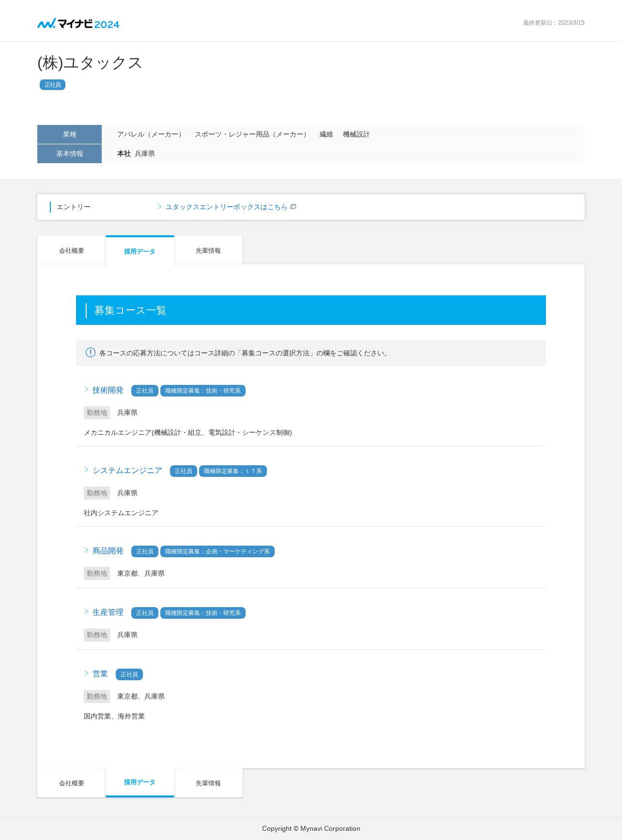The image size is (622, 840).
Task: Open the 技術開発 course
Action: [x=108, y=390]
